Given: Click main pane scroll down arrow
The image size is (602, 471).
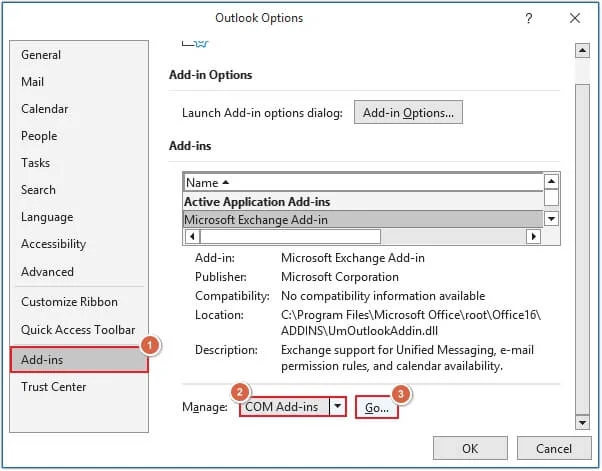Looking at the screenshot, I should coord(582,423).
